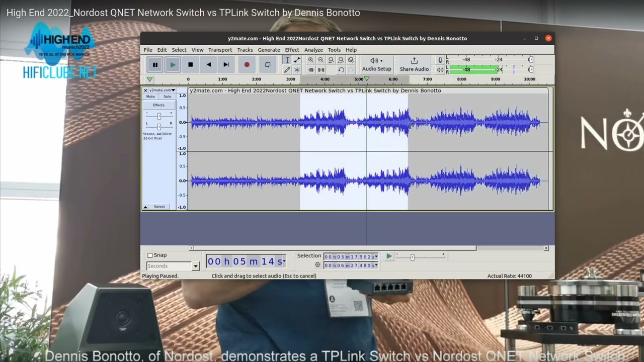
Task: Click the timeline ruler at 8:00
Action: pyautogui.click(x=461, y=79)
